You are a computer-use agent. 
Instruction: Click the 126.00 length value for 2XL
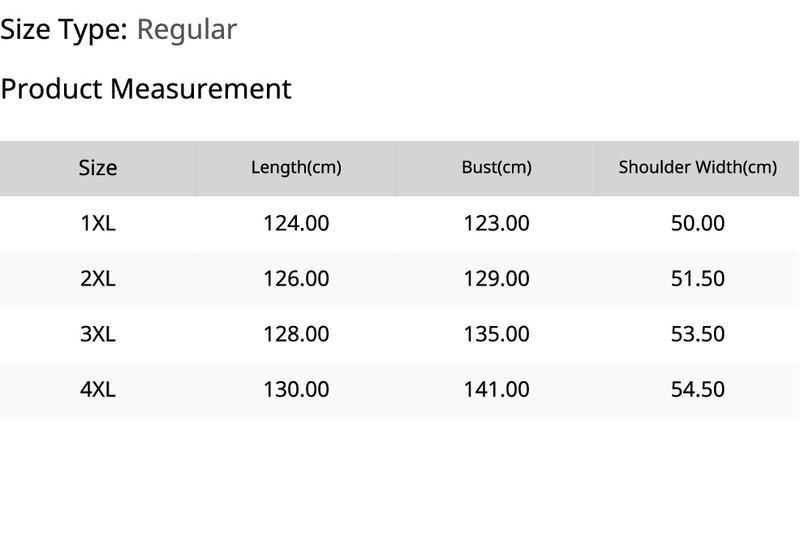[296, 278]
